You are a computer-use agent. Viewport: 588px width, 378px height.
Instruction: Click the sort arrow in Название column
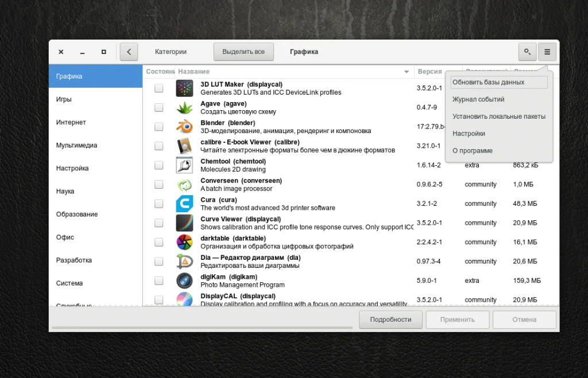tap(407, 72)
